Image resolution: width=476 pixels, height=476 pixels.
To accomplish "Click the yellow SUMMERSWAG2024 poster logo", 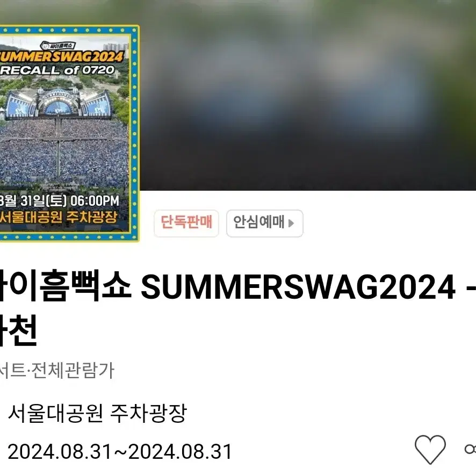I will (x=62, y=57).
